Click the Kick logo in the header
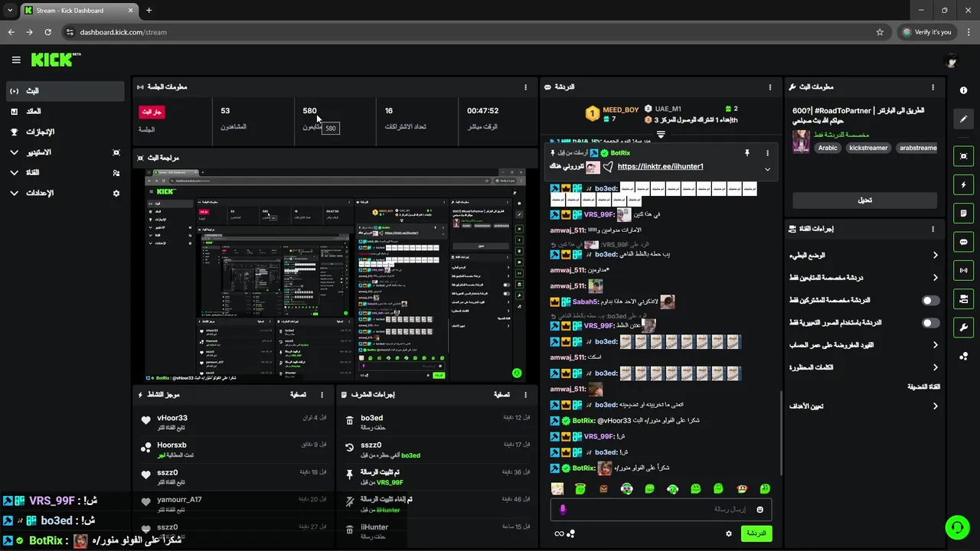980x551 pixels. pyautogui.click(x=55, y=60)
